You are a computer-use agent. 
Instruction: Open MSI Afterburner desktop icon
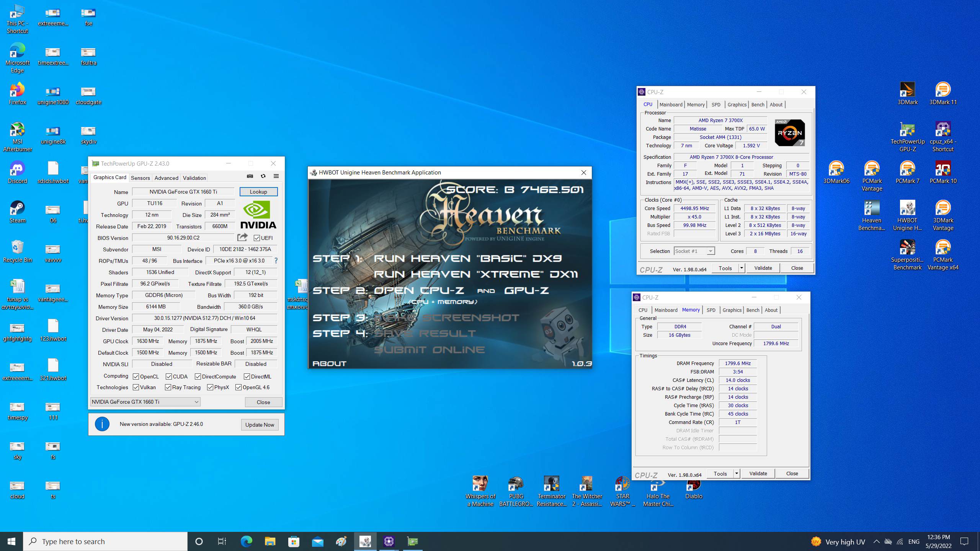coord(17,137)
